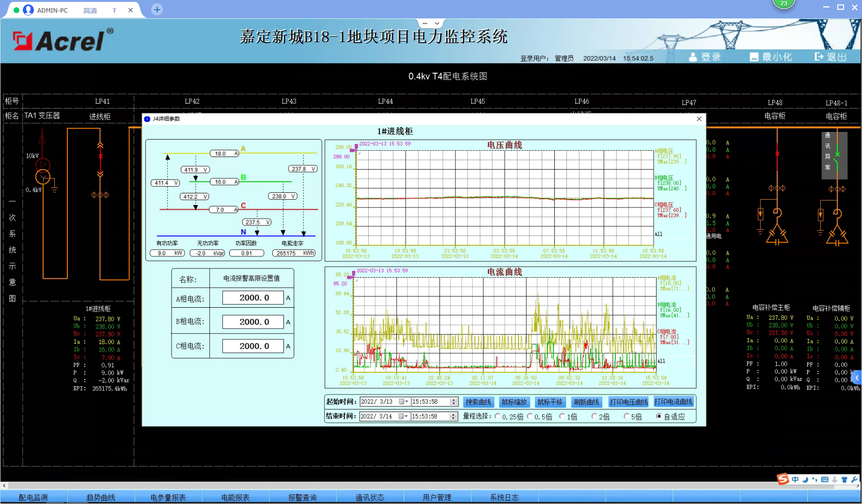Viewport: 862px width, 504px height.
Task: Click the J4详细参数 dialog title icon
Action: [x=147, y=119]
